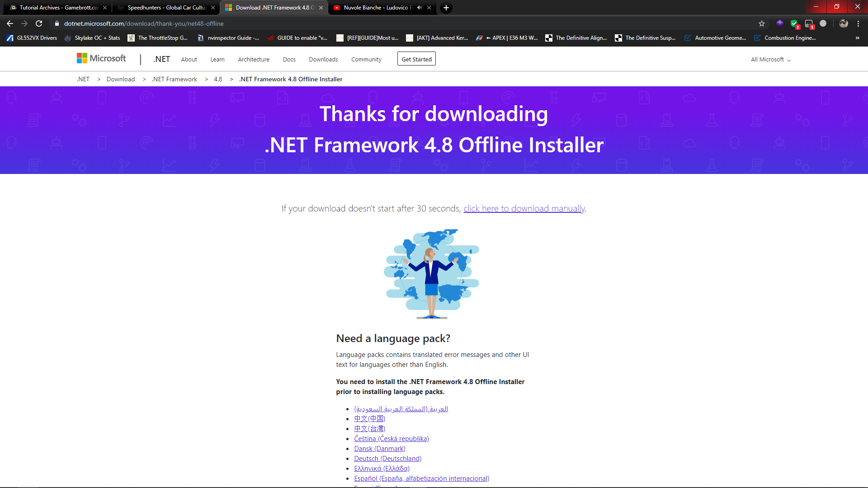Open the Architecture menu item
Screen dimensions: 868x488
[x=254, y=60]
